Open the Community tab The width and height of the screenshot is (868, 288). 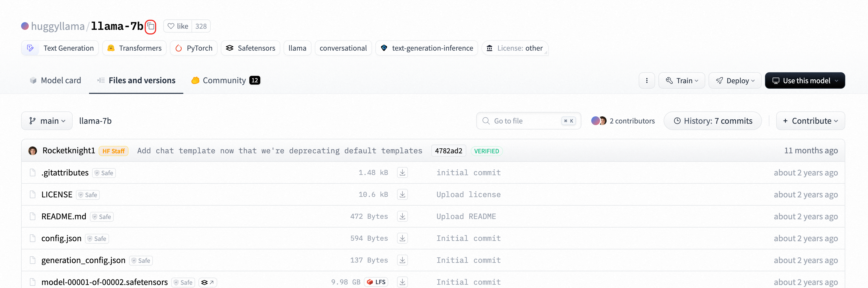coord(225,80)
